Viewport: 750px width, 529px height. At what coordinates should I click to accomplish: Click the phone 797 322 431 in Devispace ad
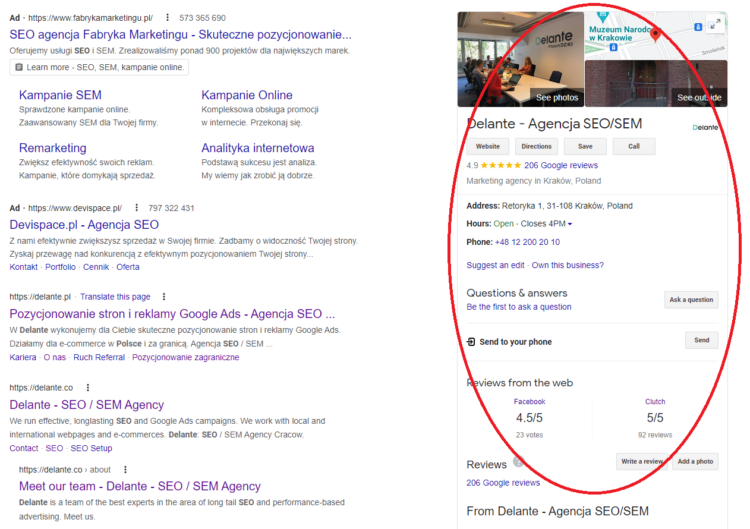tap(171, 208)
